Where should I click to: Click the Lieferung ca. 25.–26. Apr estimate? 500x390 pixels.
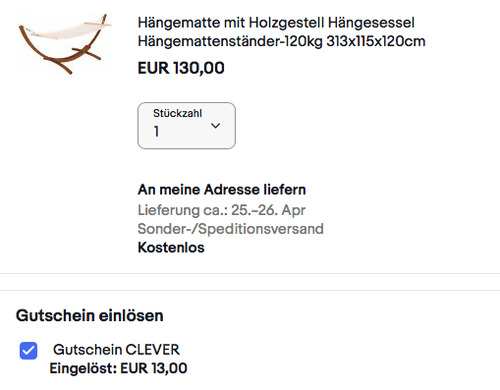click(221, 210)
